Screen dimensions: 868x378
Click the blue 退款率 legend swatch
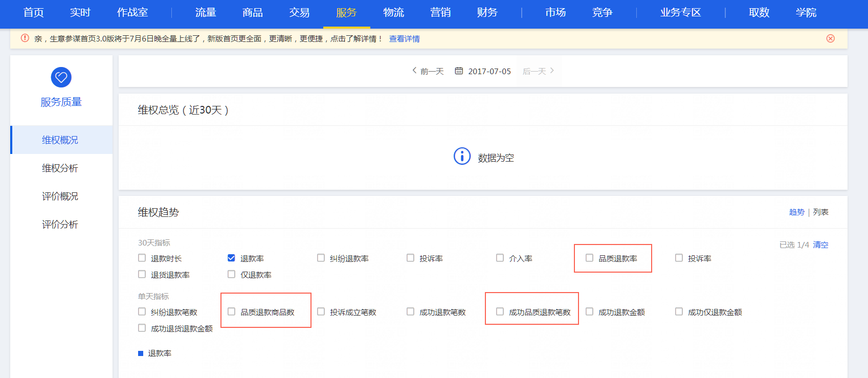141,353
